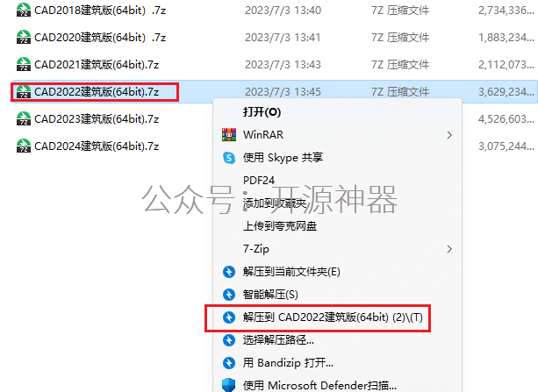This screenshot has height=392, width=538.
Task: Select the CAD2023建筑版(64bit).7z file
Action: click(97, 118)
